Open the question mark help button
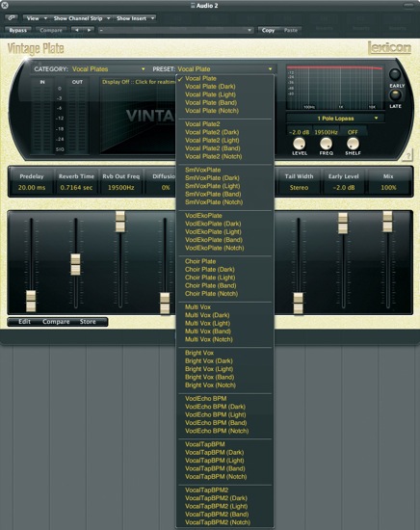The height and width of the screenshot is (530, 420). [x=407, y=155]
